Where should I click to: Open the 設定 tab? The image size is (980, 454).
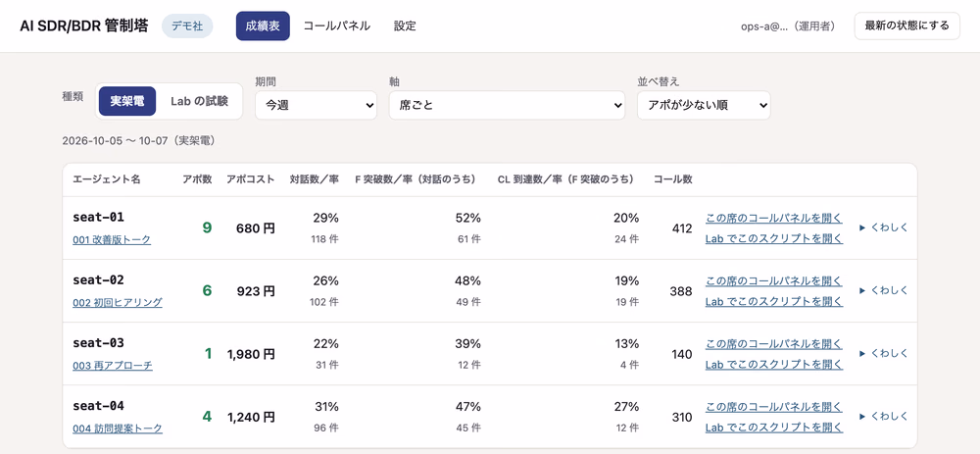(405, 26)
